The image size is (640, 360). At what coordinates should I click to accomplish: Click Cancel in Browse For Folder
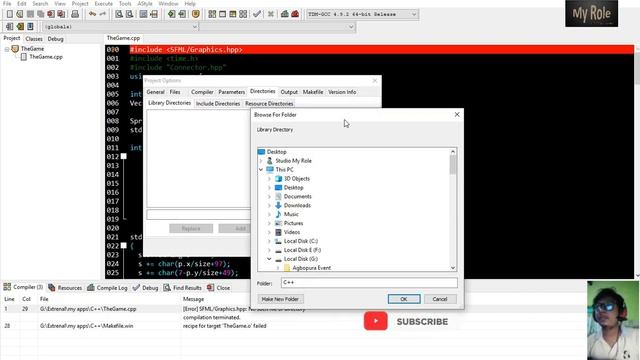[x=440, y=299]
